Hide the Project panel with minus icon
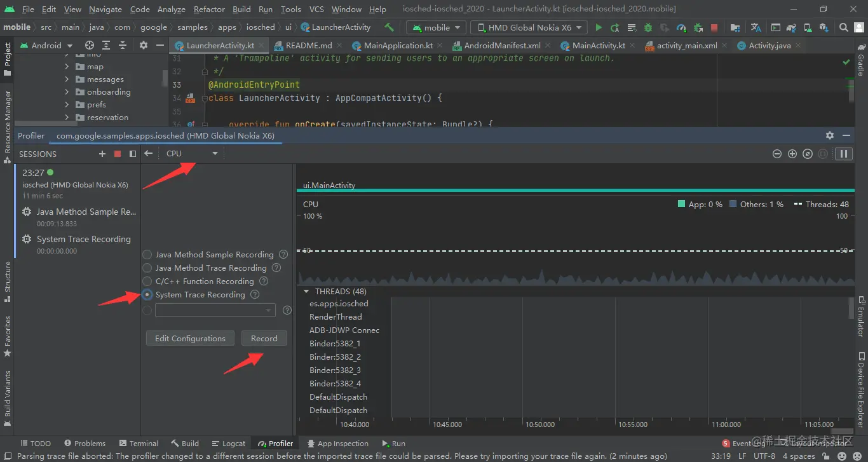 (x=159, y=45)
